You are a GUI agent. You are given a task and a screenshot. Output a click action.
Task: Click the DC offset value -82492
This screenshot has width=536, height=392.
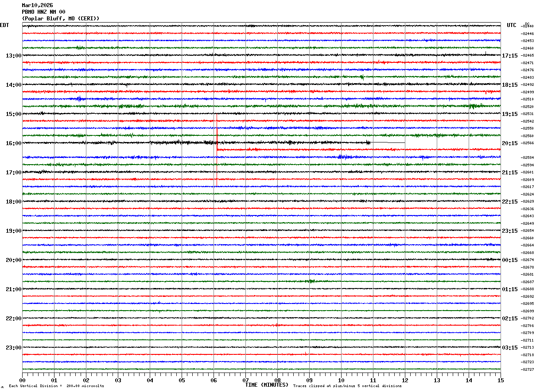pyautogui.click(x=528, y=85)
